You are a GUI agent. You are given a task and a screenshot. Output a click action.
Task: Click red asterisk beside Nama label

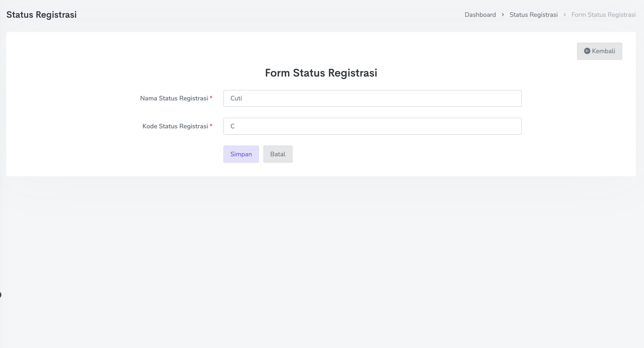[x=211, y=98]
